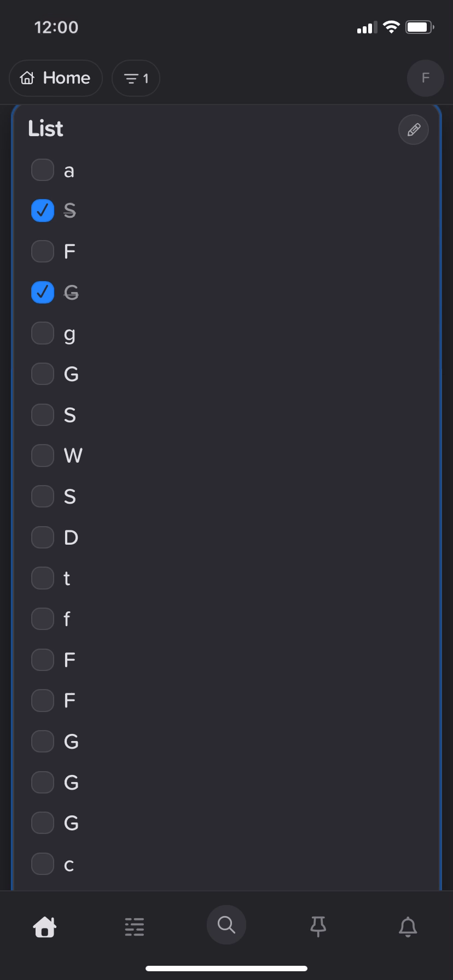Image resolution: width=453 pixels, height=980 pixels.
Task: Open the filter dropdown showing 1
Action: tap(136, 78)
